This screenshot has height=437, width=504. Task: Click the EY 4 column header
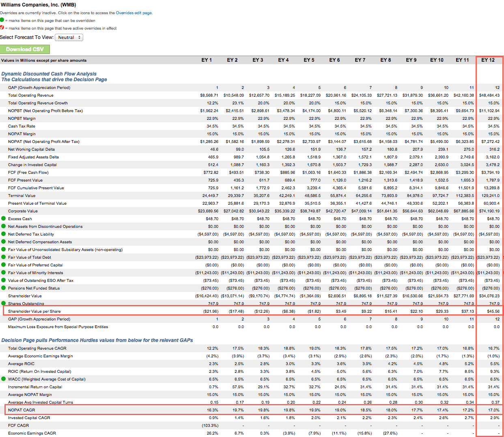coord(283,60)
